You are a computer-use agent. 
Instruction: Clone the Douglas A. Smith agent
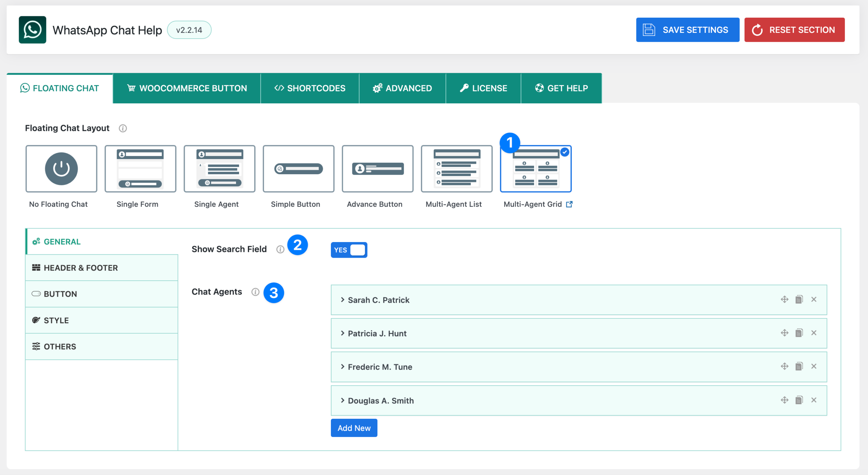coord(799,400)
